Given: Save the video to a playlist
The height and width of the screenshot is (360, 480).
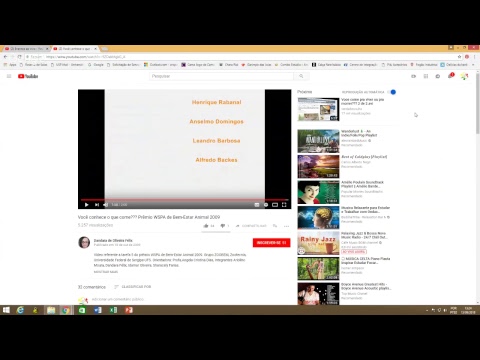Looking at the screenshot, I should [275, 226].
